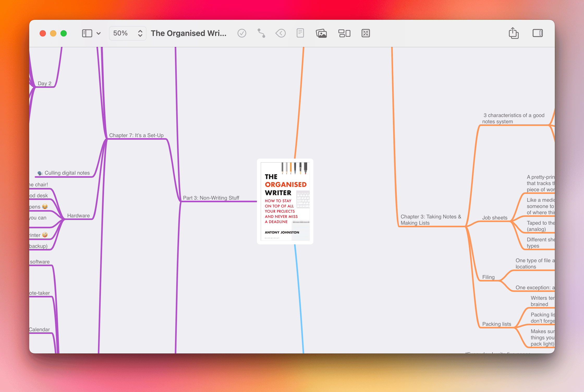Select the One exception node
Viewport: 584px width, 392px height.
pos(535,287)
